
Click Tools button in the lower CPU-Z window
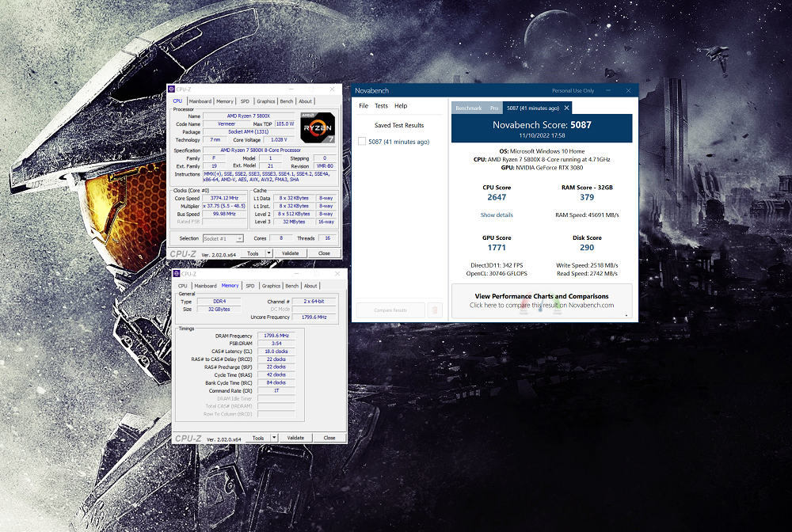[258, 438]
